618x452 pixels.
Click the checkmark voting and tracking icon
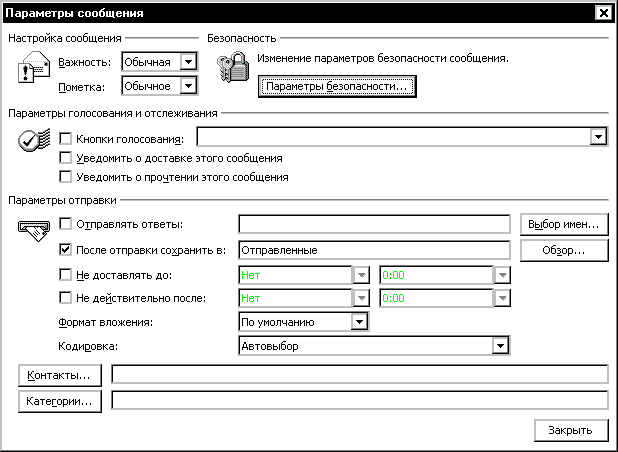(34, 140)
